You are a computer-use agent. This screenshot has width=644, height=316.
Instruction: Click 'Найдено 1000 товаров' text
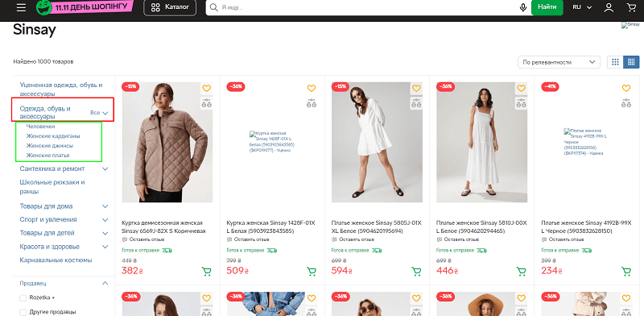tap(43, 62)
